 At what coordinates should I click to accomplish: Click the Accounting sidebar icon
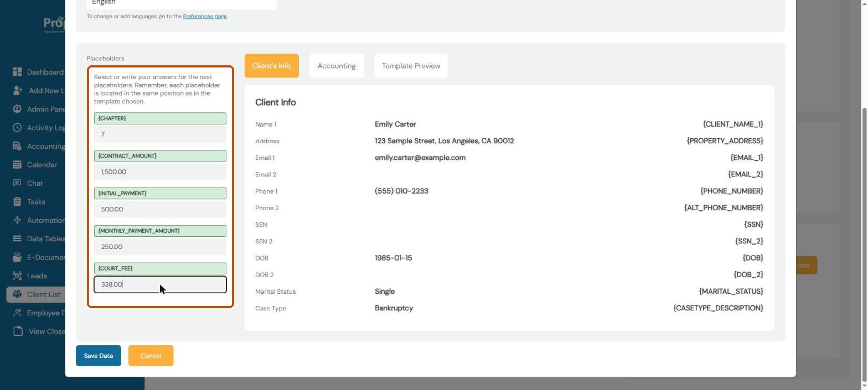coord(17,146)
